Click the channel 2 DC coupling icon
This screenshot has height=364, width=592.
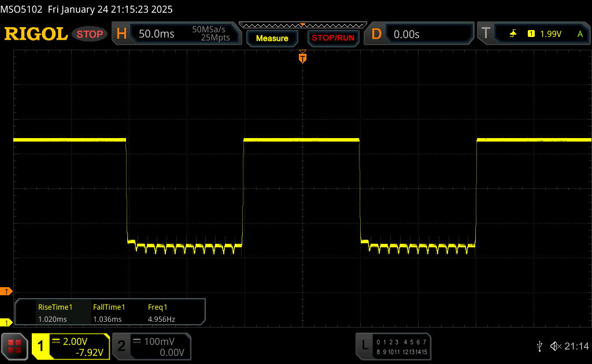click(x=136, y=341)
